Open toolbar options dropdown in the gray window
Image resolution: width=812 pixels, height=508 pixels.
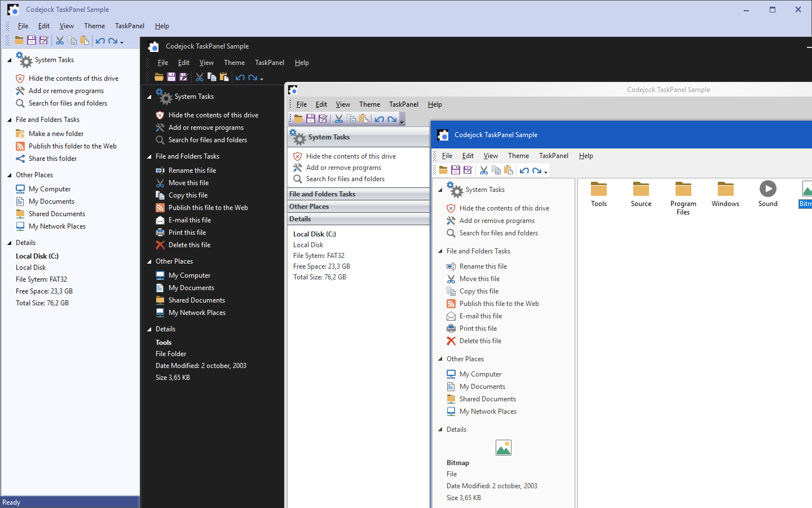[402, 119]
